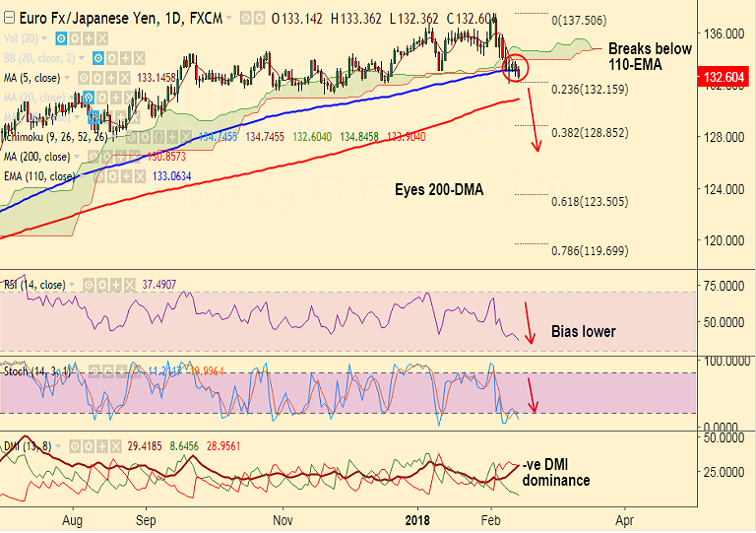Expand the BB (20, close, 2) dropdown arrow

82,58
